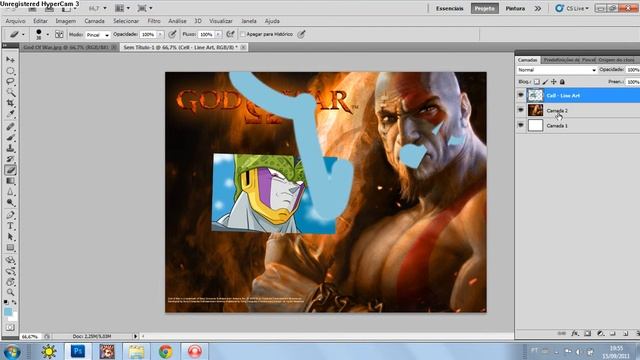Enable airbrush mode next to Fluxo

pos(230,34)
